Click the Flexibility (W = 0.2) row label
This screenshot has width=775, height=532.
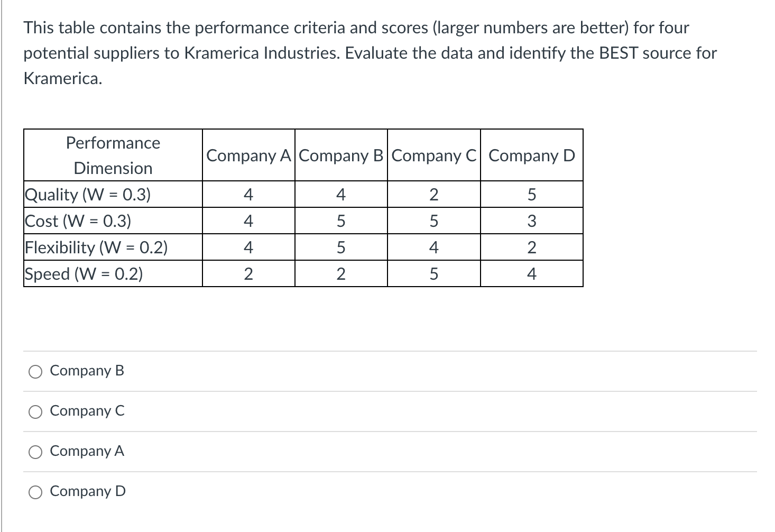[96, 247]
